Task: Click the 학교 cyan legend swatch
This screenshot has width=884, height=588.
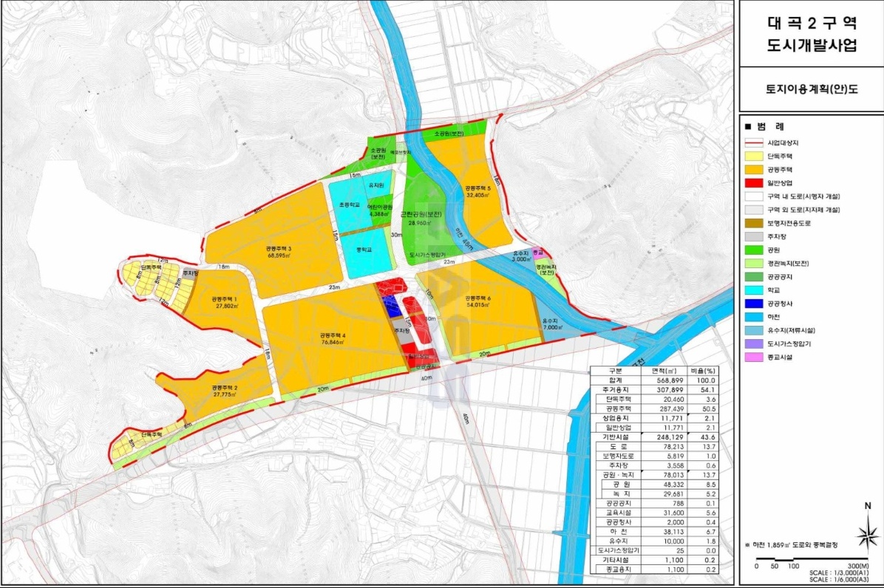Action: pos(754,290)
